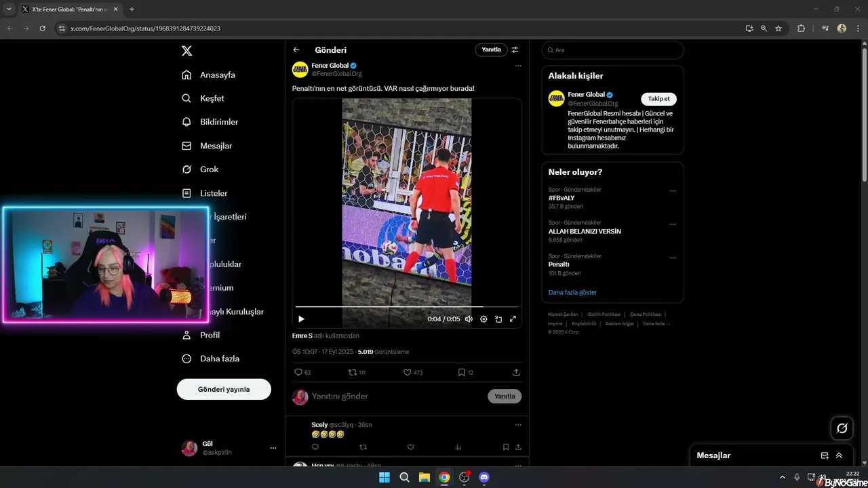Repost the post with 111 reposts

tap(357, 372)
